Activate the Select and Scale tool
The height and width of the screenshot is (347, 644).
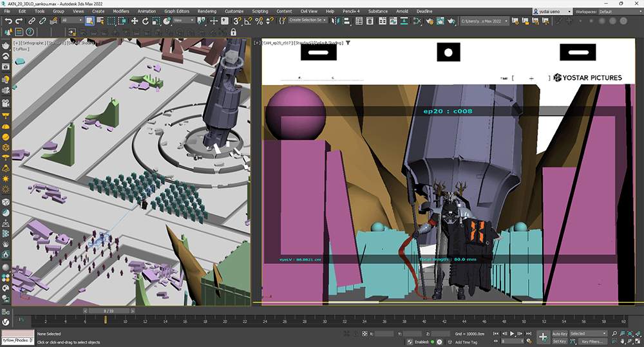pyautogui.click(x=156, y=21)
